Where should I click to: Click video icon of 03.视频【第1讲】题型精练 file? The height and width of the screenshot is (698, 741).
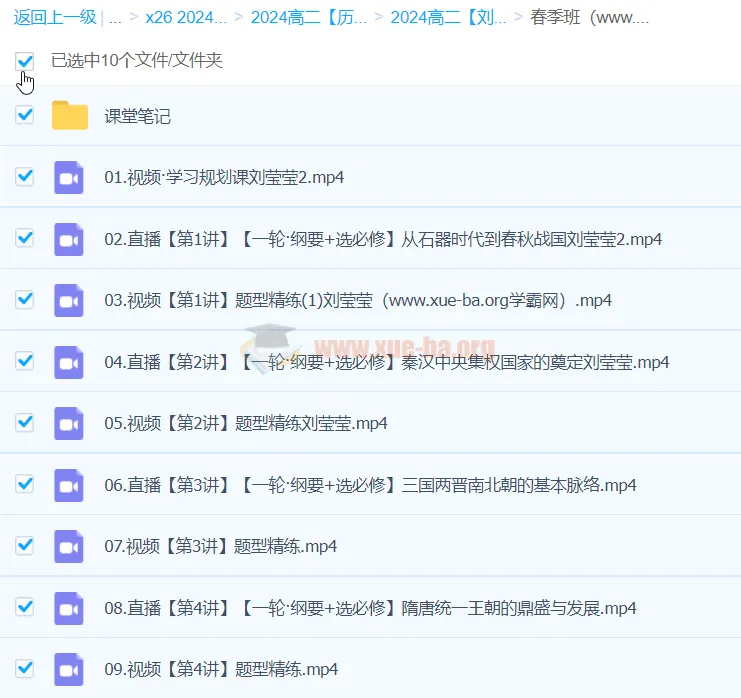click(69, 300)
